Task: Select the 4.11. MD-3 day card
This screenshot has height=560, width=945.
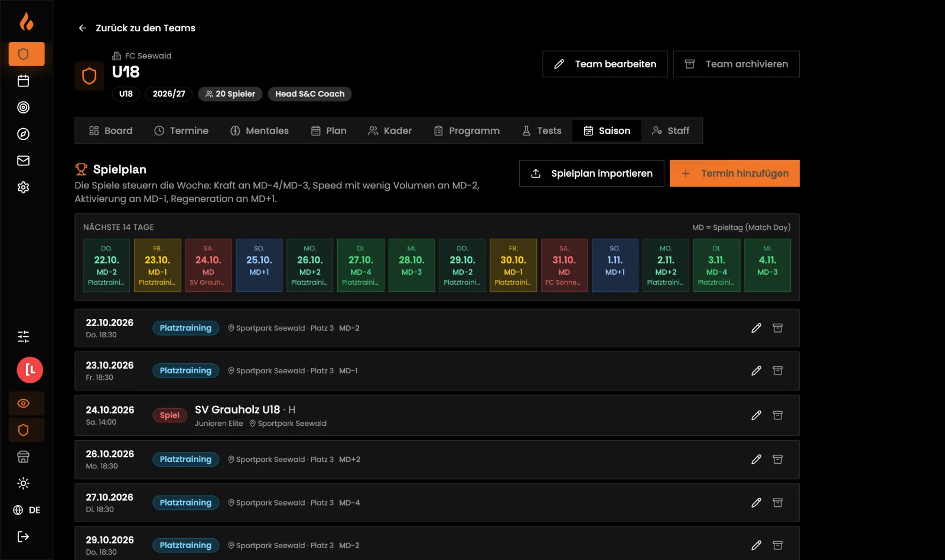Action: (767, 265)
